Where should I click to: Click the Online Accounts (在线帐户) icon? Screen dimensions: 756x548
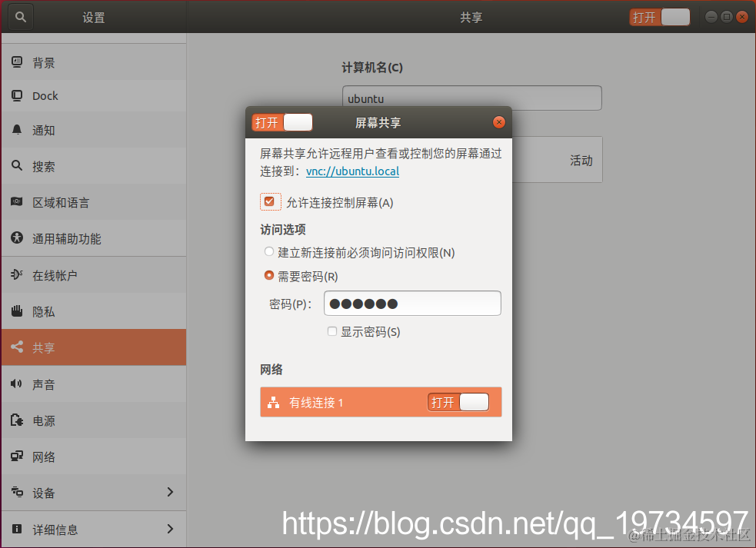[x=17, y=274]
